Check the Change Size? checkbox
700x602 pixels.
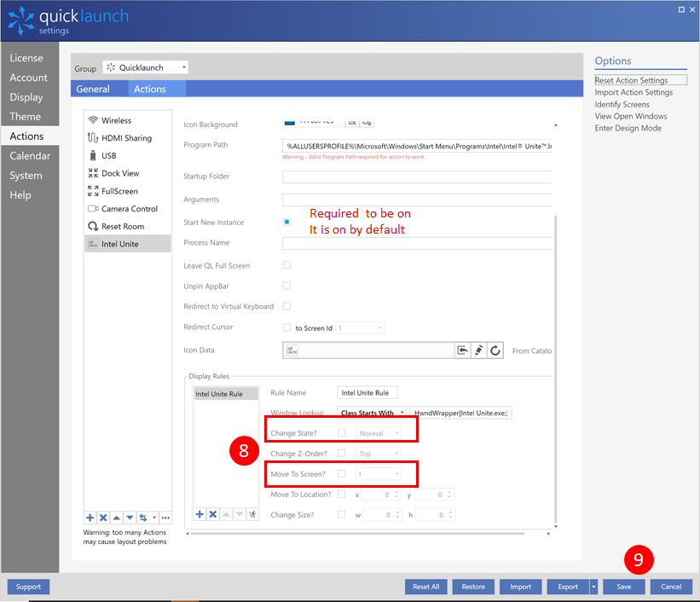pos(342,514)
